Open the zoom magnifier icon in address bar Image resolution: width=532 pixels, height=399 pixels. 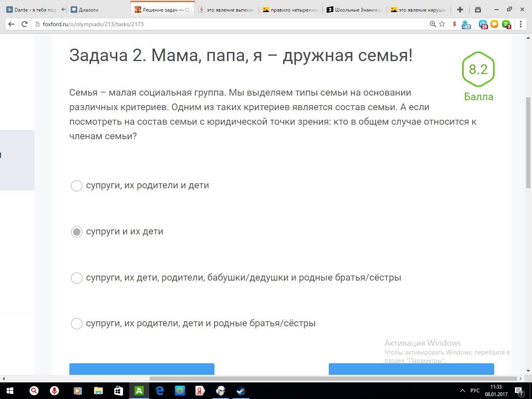click(x=432, y=24)
